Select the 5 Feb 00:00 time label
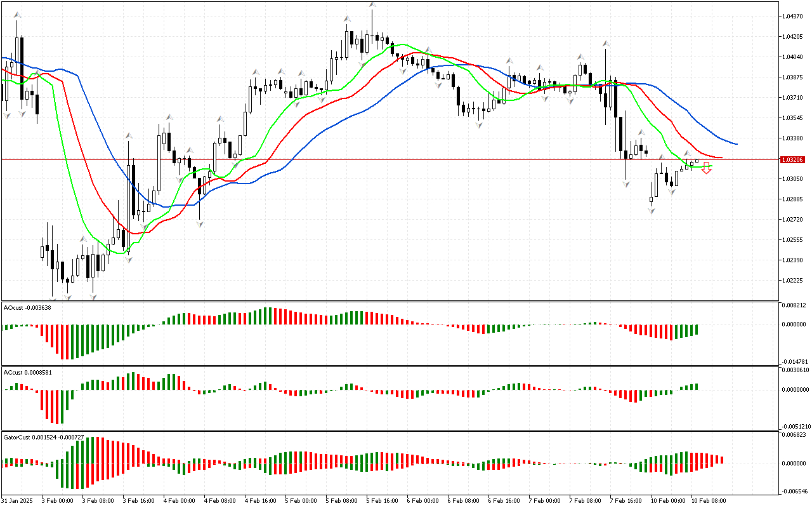Screen dimensions: 812x508 (x=300, y=500)
